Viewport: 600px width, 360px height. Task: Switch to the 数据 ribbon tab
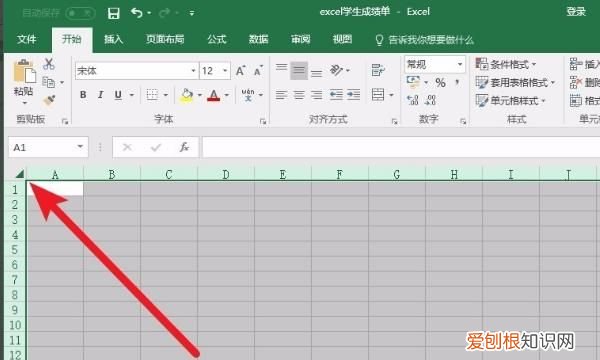pos(258,39)
